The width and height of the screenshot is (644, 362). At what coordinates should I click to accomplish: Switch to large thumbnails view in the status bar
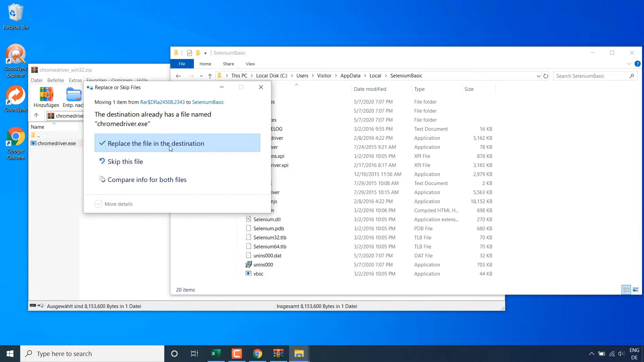click(x=636, y=290)
